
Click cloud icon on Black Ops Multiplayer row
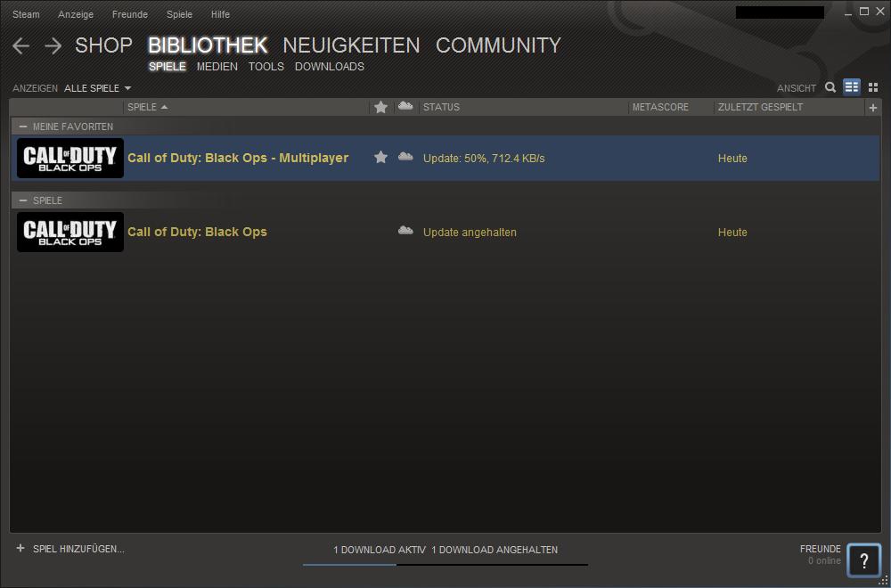405,157
